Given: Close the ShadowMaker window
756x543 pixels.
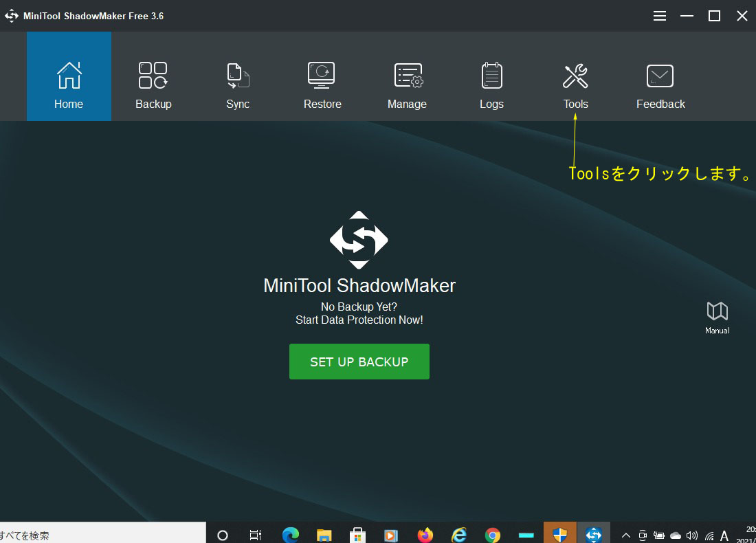Looking at the screenshot, I should pyautogui.click(x=742, y=16).
